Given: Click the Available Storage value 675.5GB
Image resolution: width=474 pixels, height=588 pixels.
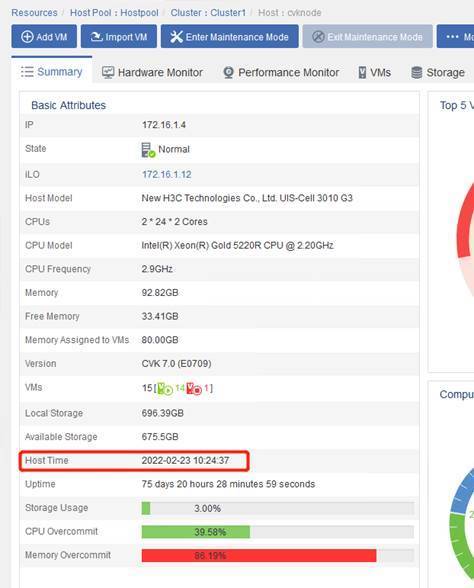Looking at the screenshot, I should [x=160, y=436].
